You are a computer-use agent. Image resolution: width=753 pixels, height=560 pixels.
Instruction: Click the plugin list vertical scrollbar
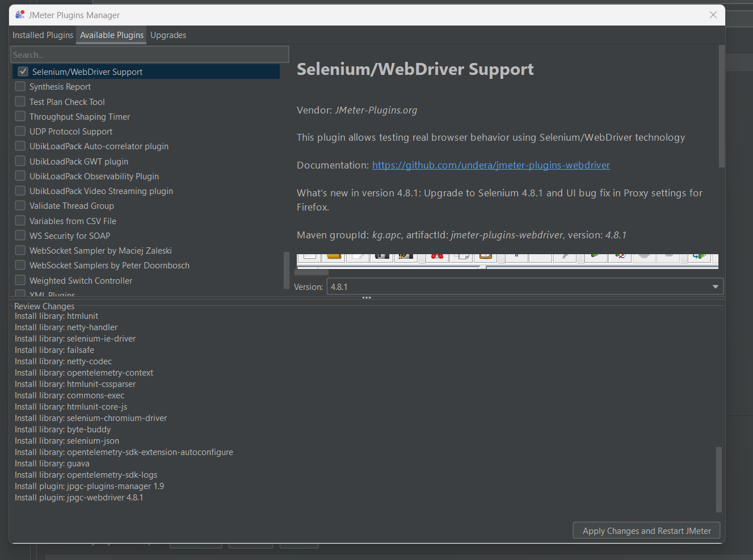(286, 271)
